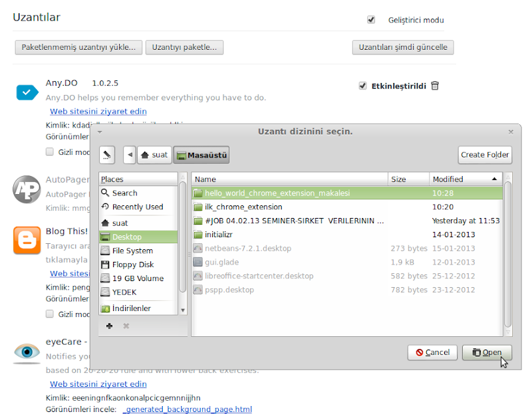
Task: Select hello_world_chrome_extension_makalesi folder
Action: point(347,193)
